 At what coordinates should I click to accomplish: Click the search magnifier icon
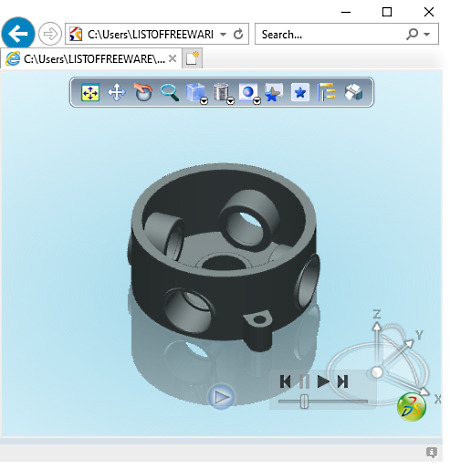click(x=412, y=34)
